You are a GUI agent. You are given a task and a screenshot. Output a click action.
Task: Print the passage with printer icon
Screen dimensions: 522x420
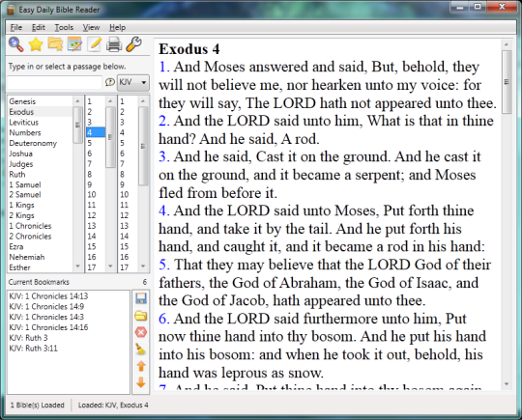(114, 44)
